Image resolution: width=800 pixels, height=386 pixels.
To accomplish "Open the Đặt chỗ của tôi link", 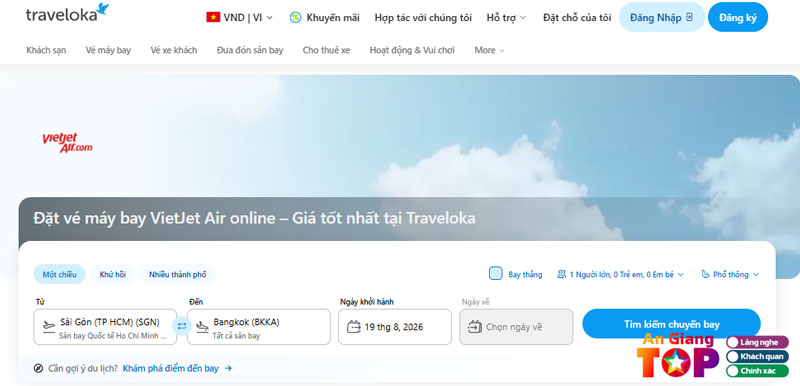I will [577, 17].
